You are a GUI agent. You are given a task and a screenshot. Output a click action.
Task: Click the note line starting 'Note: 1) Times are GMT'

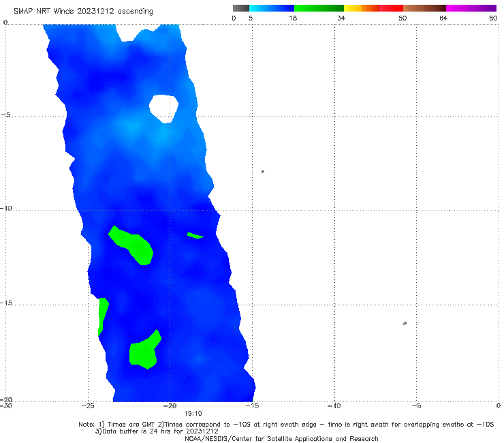[x=286, y=425]
